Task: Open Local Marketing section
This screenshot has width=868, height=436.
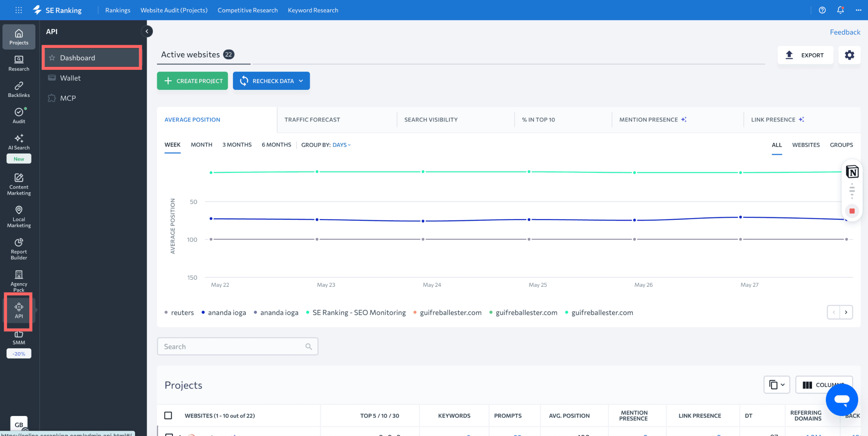Action: click(x=19, y=217)
